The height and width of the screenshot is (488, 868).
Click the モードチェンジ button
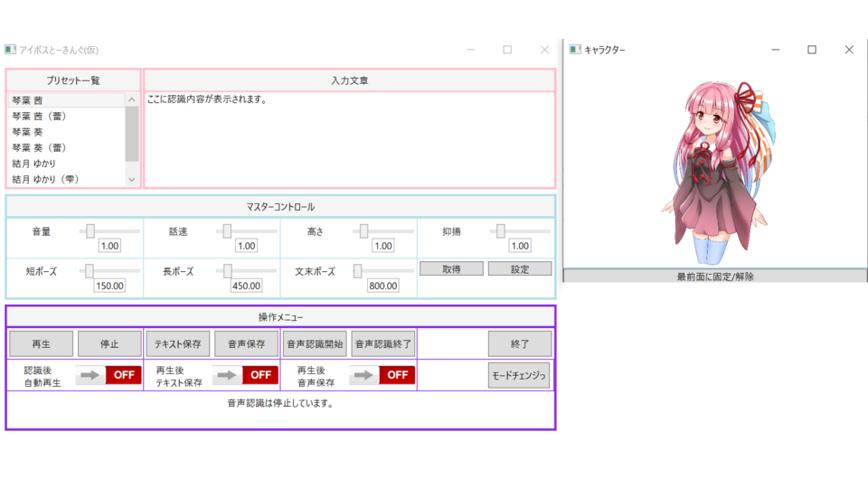pos(519,375)
